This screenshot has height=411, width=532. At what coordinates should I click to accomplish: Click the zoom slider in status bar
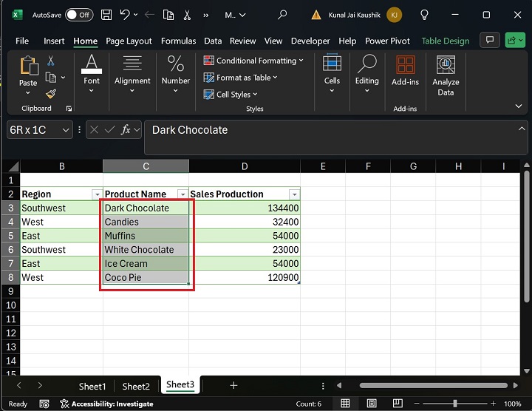[454, 404]
